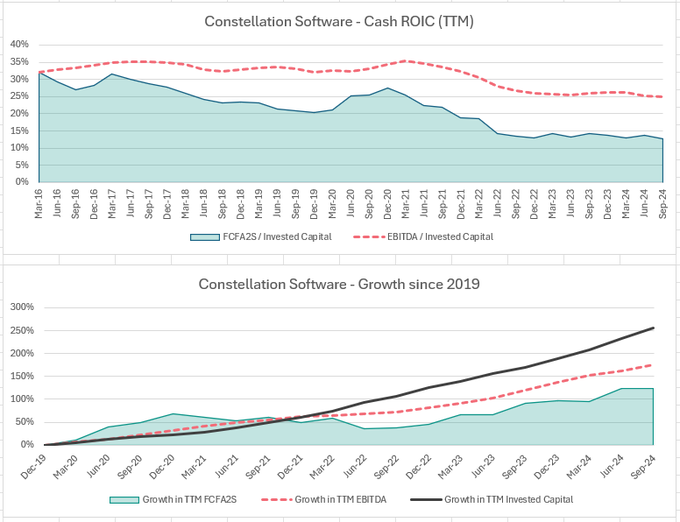Click the 250% axis label on Growth chart
Image resolution: width=680 pixels, height=522 pixels.
pos(22,331)
